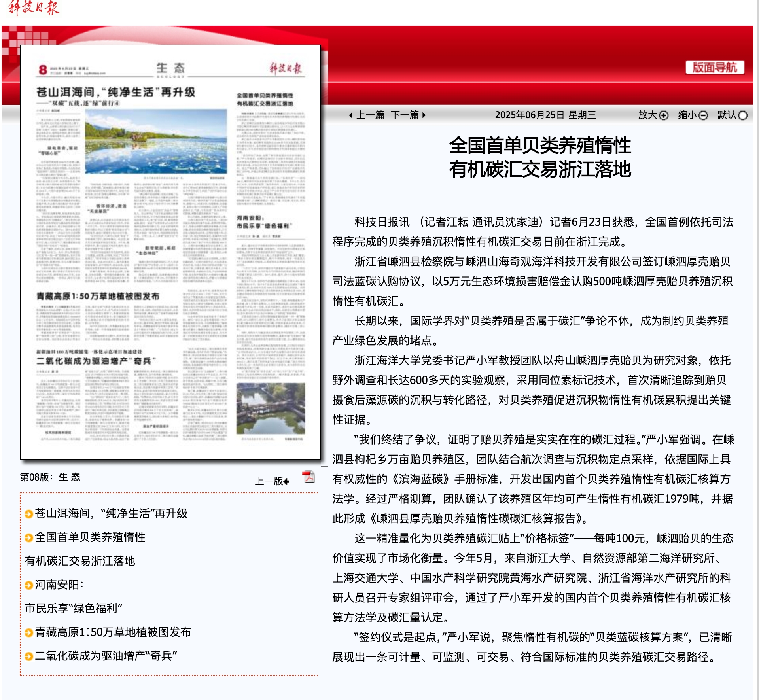Click 青藏高原1:50万草地植被图发布 headline on thumbnail

(98, 296)
